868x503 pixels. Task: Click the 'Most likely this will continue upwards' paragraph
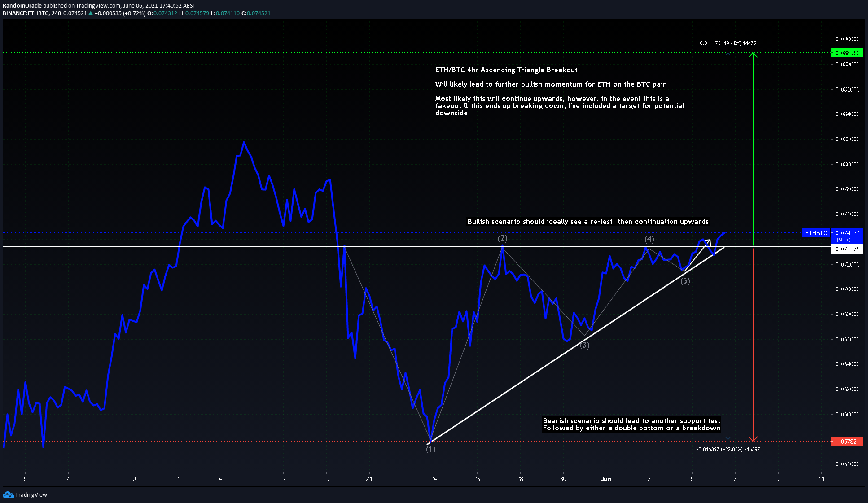(560, 106)
